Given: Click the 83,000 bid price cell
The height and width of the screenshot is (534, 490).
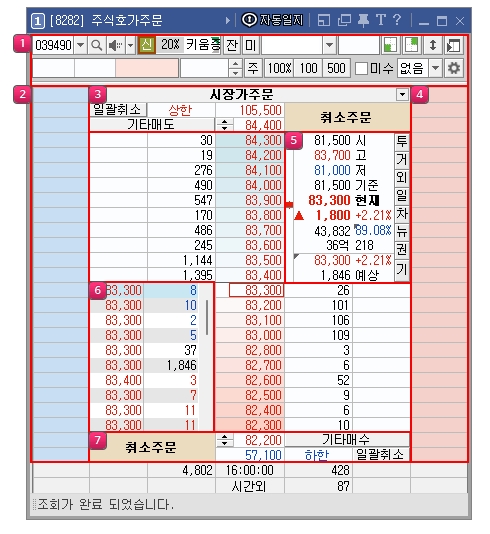Looking at the screenshot, I should click(250, 335).
